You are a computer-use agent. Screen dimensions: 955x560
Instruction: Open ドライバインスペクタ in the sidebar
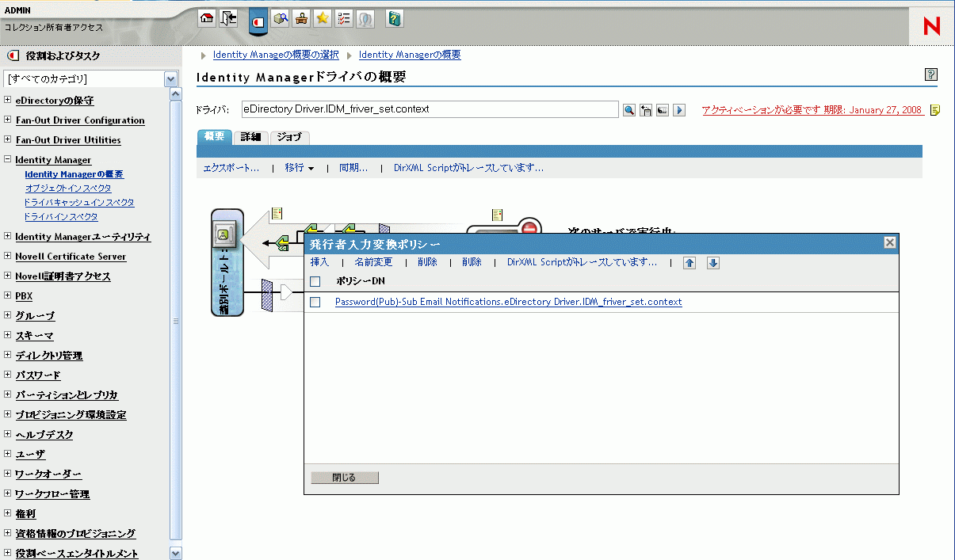tap(61, 217)
